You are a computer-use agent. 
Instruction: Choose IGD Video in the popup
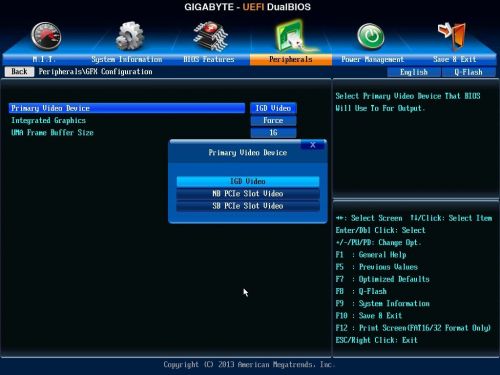click(248, 181)
